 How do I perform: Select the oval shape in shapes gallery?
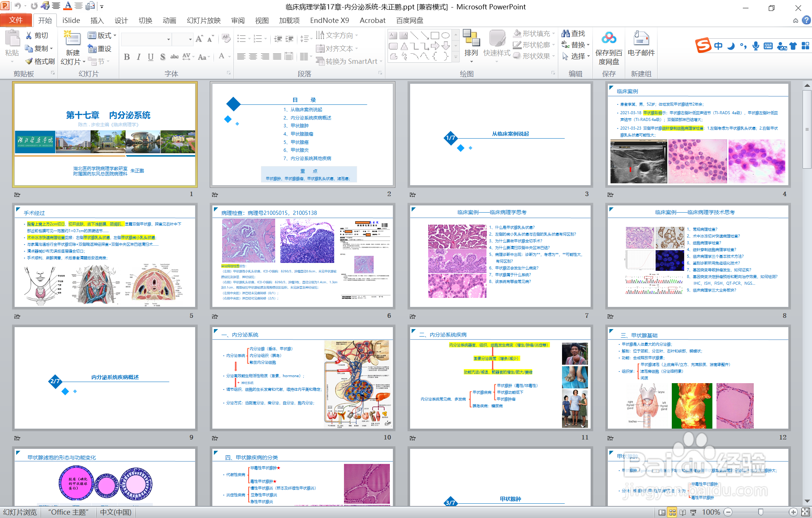445,35
